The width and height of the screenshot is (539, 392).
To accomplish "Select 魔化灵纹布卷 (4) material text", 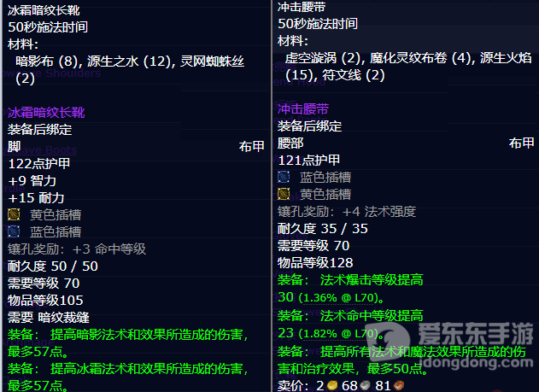I will (x=420, y=58).
